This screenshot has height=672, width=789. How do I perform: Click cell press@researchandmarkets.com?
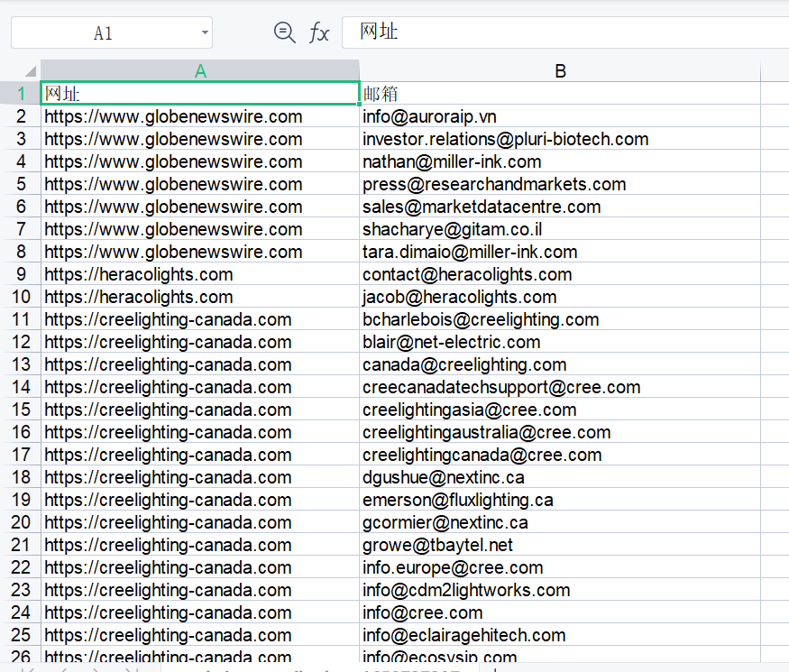click(560, 184)
